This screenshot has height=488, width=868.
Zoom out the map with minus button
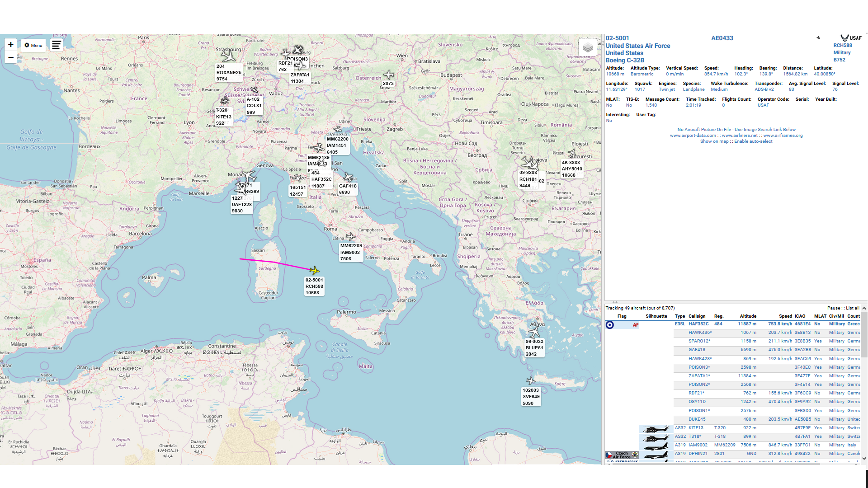click(10, 57)
